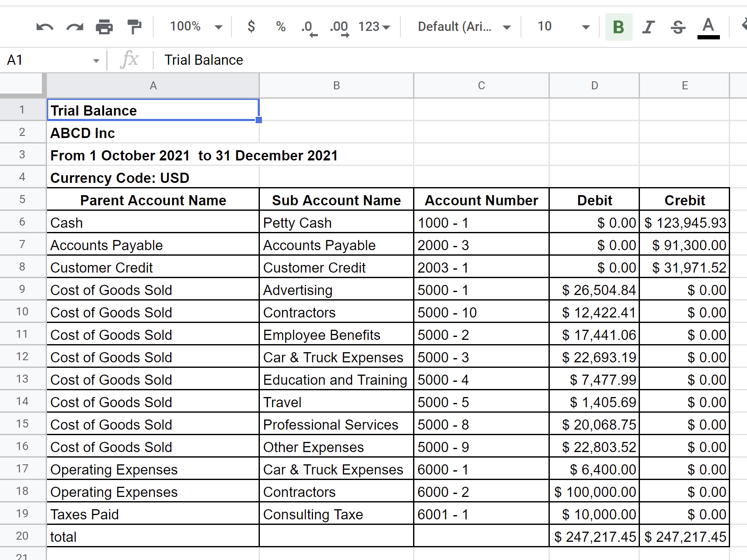Image resolution: width=747 pixels, height=560 pixels.
Task: Click the Sub Account Name header cell
Action: [x=336, y=200]
